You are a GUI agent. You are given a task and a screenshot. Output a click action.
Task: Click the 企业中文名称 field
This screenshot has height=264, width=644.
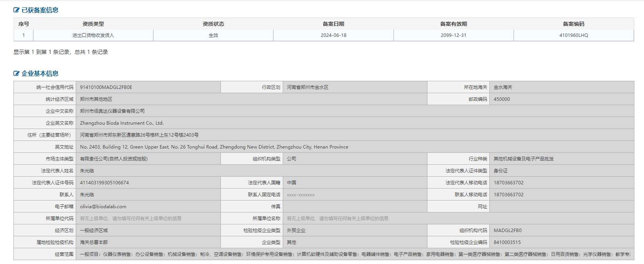[x=355, y=111]
